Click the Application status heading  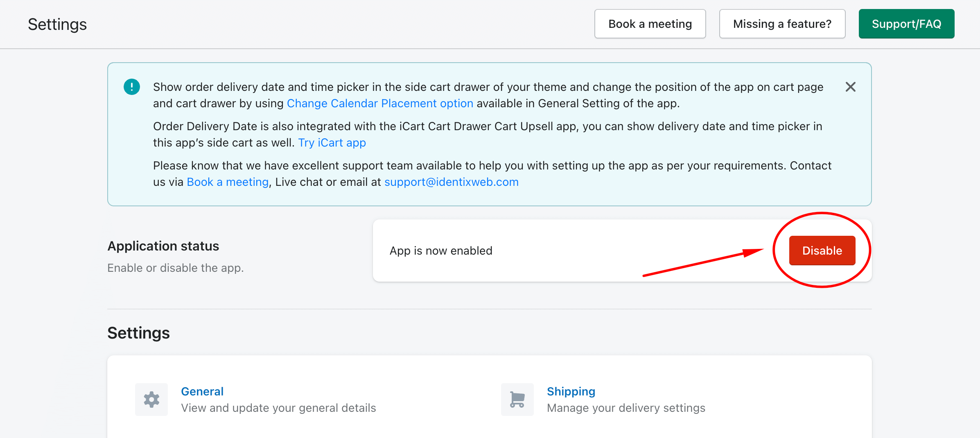point(163,246)
